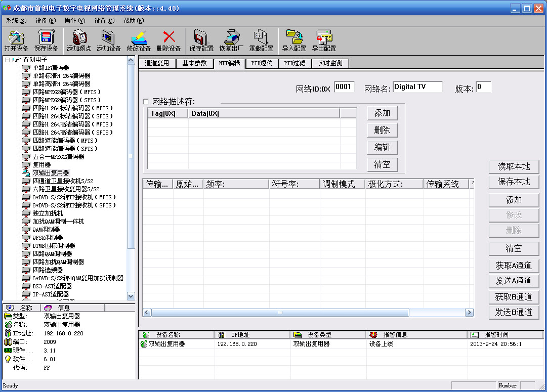Open the 设备(E) menu
Screen dimensions: 547x392
[46, 21]
